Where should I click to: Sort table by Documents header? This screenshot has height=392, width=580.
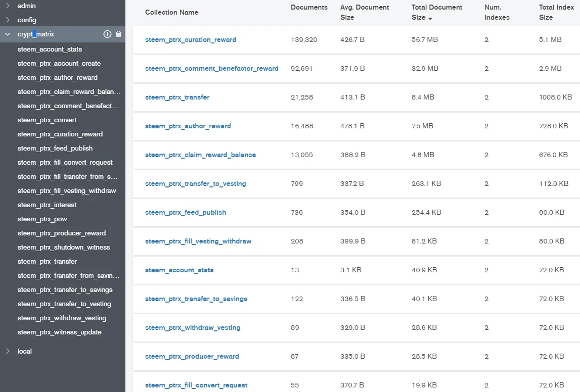click(309, 8)
